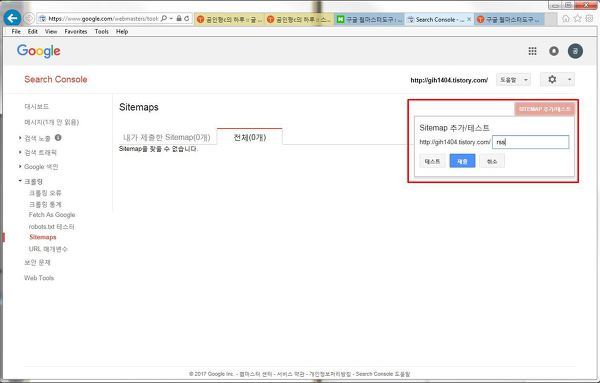Open the 웹마스터 센터 footer link
The height and width of the screenshot is (383, 600).
point(256,374)
